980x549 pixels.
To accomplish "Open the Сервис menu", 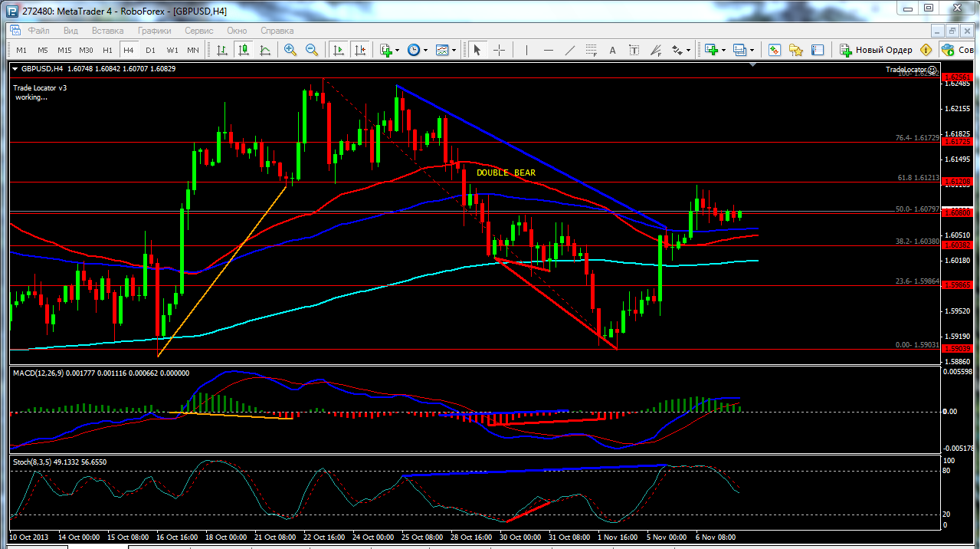I will 199,31.
